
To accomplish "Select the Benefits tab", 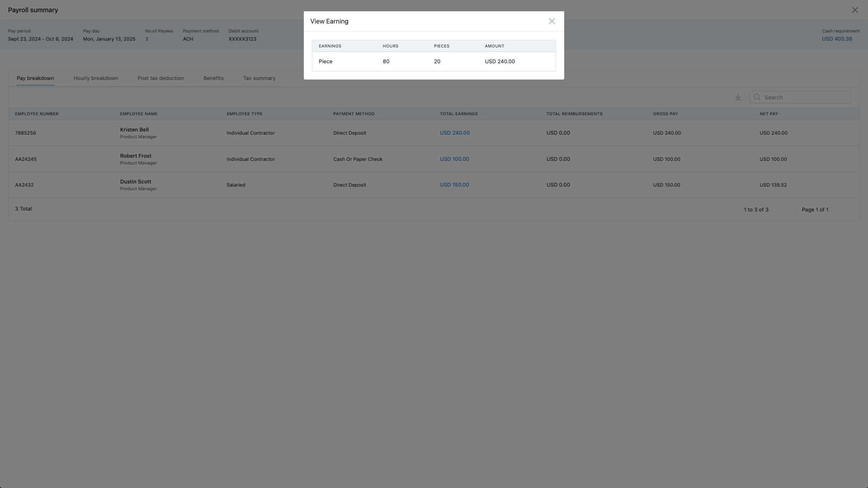I will (213, 78).
